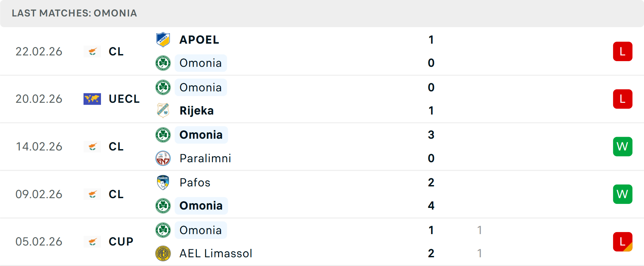Screen dimensions: 644x266
Task: Click the loss badge for AEL Limassol match
Action: [x=623, y=241]
